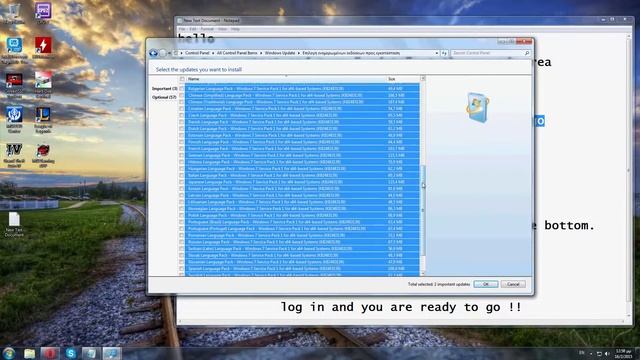Open Windows Explorer from the taskbar
Screen dimensions: 640x360
29,353
